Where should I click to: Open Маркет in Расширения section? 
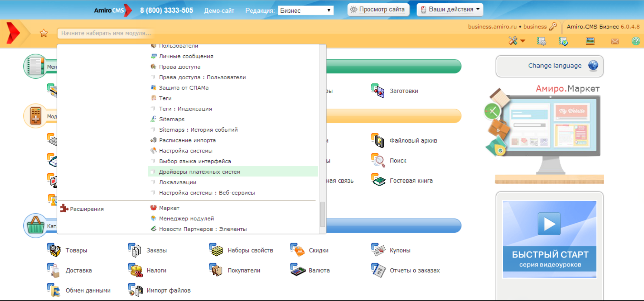point(169,208)
